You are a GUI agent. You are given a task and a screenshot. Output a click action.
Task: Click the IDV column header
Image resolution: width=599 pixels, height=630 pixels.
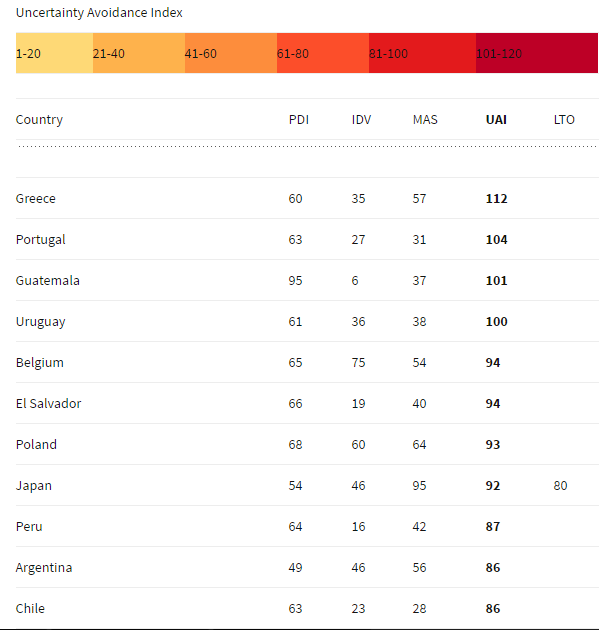point(361,120)
